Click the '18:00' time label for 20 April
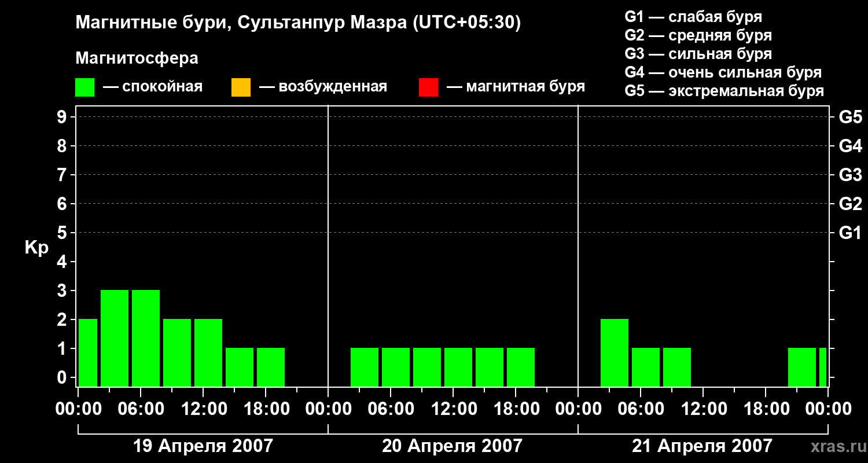The image size is (868, 463). [516, 409]
